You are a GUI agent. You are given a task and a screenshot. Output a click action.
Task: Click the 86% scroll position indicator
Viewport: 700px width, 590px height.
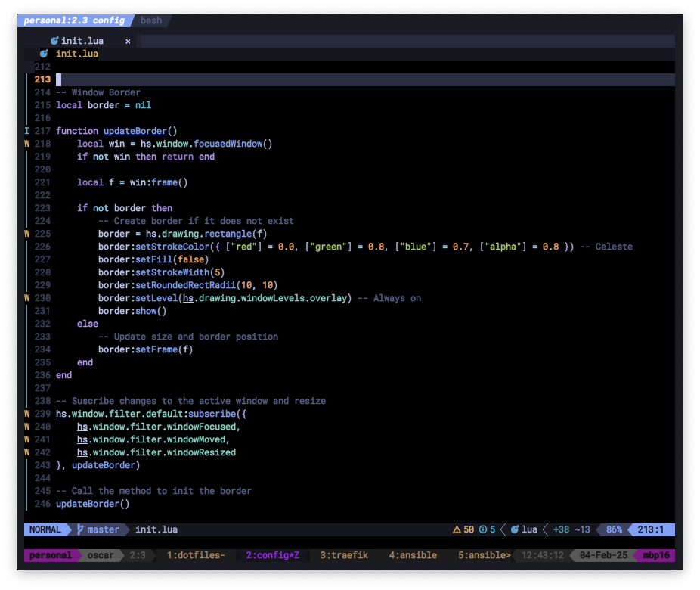pyautogui.click(x=615, y=529)
